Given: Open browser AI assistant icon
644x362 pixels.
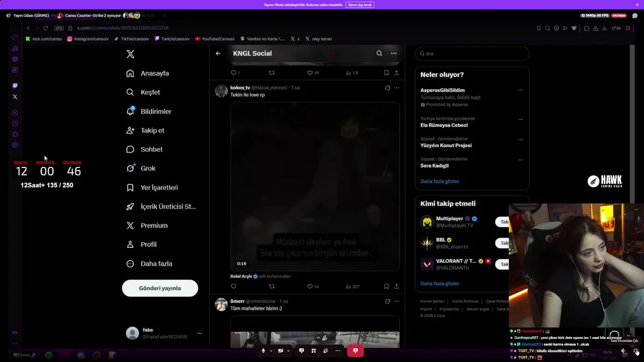Looking at the screenshot, I should click(x=616, y=28).
